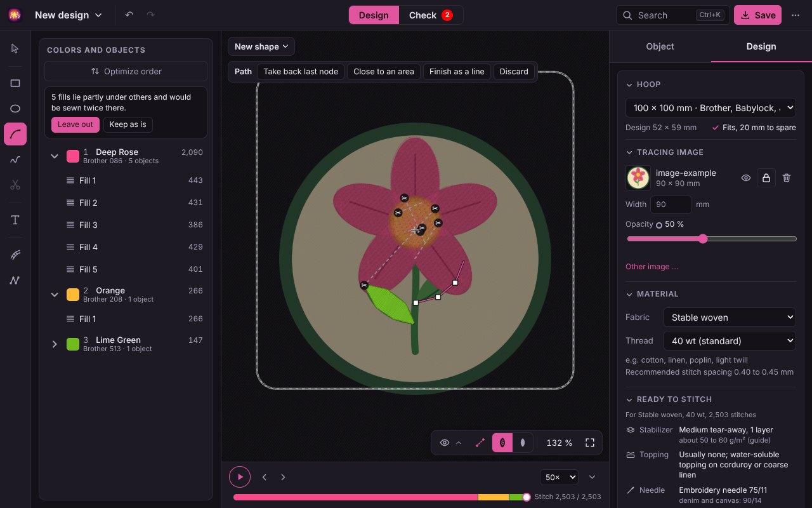Screen dimensions: 812x508
Task: Select the curved track stitch tool
Action: 15,255
